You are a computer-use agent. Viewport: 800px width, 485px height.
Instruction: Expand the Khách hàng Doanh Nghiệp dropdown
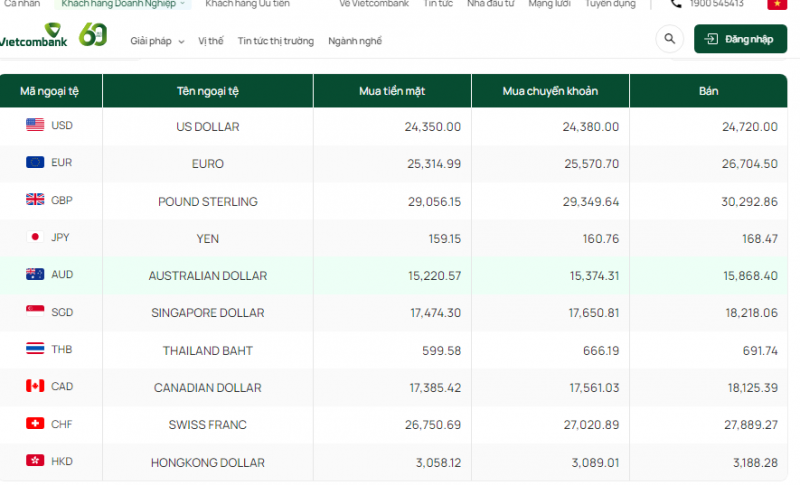click(x=125, y=4)
